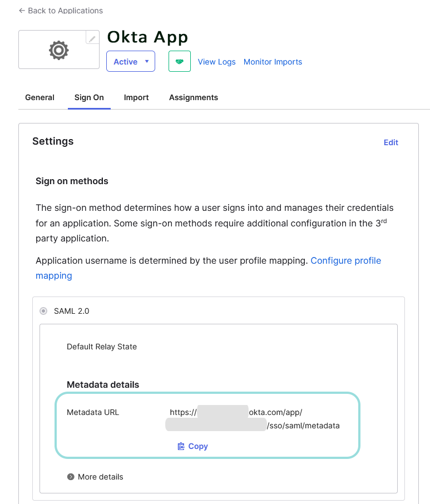Click the Edit link in Settings
Image resolution: width=430 pixels, height=504 pixels.
391,142
